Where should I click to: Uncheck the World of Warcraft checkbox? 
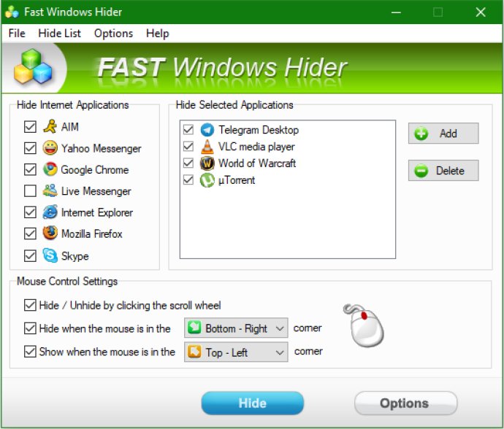pos(188,163)
